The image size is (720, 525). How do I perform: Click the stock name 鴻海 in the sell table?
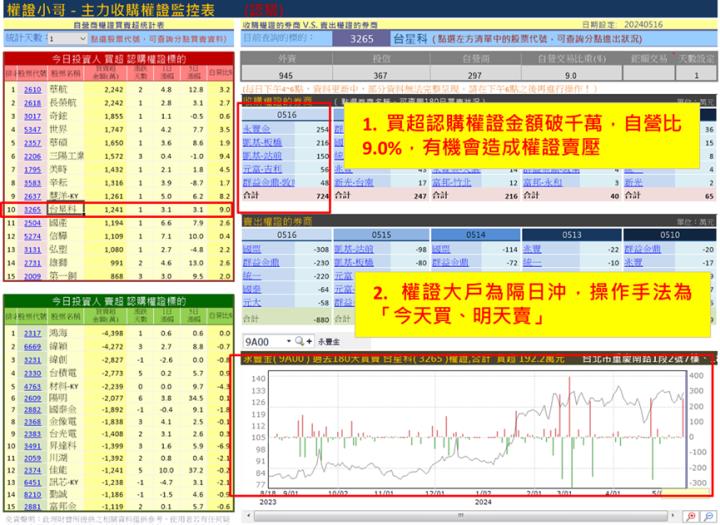coord(58,333)
